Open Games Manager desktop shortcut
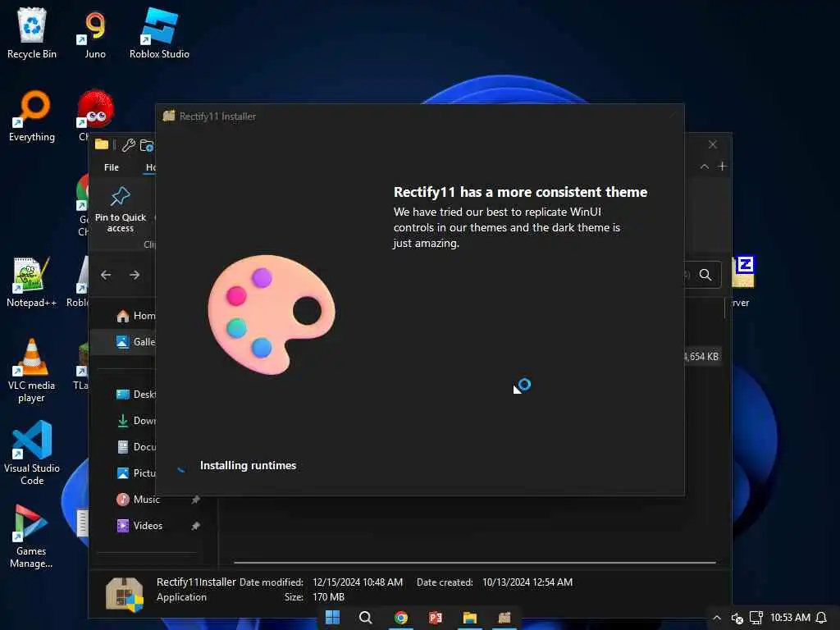 [x=32, y=536]
